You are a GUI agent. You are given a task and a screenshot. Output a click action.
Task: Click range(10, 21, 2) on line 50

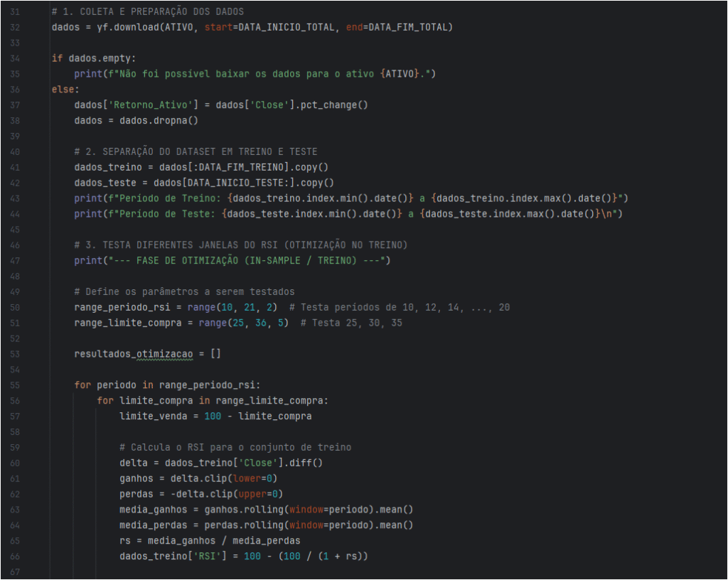click(231, 307)
